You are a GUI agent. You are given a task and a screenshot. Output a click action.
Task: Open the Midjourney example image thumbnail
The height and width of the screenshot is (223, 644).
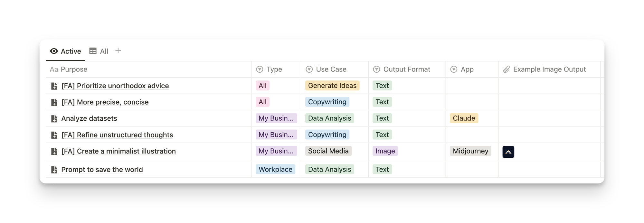(x=508, y=152)
